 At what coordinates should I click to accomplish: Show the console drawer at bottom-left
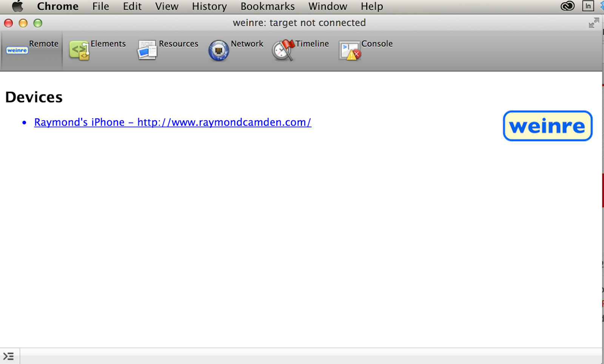click(x=9, y=356)
